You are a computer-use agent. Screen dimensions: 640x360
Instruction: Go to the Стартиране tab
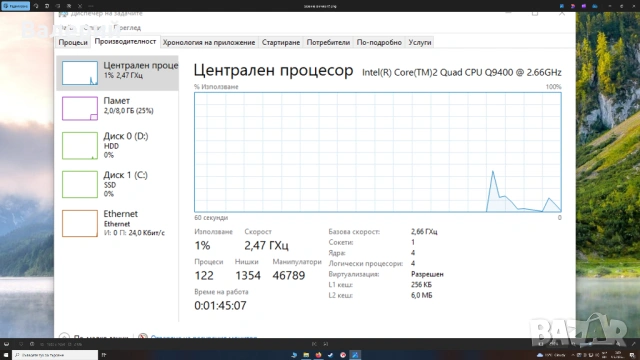tap(280, 42)
